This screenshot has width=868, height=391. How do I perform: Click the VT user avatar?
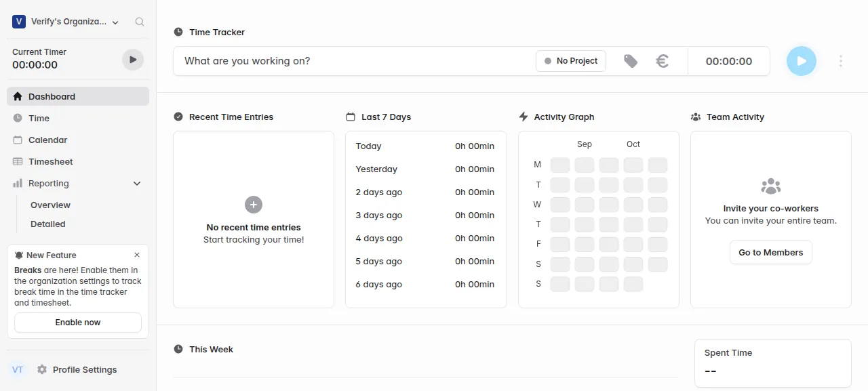tap(18, 369)
